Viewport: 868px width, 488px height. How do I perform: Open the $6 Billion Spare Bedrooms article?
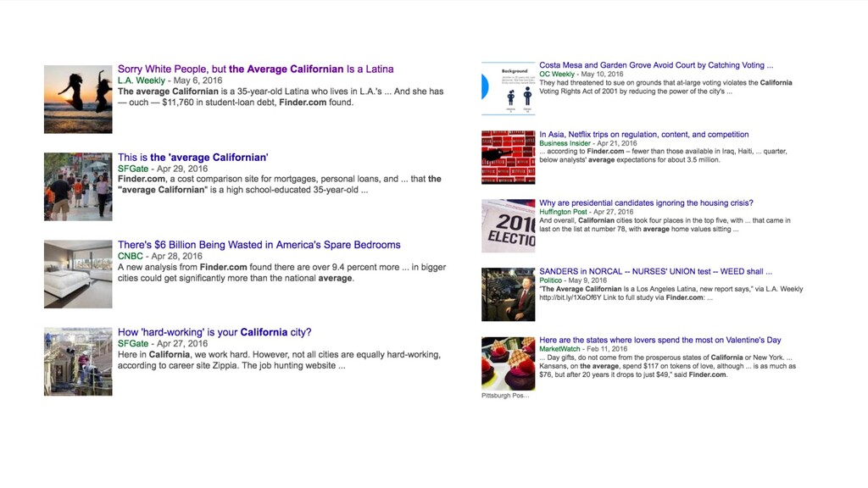pyautogui.click(x=259, y=245)
